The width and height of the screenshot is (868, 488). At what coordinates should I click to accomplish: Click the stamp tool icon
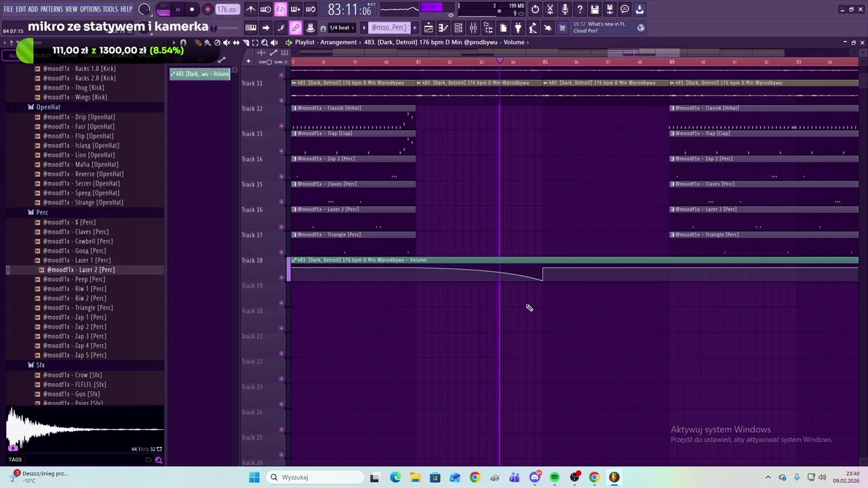tap(311, 28)
